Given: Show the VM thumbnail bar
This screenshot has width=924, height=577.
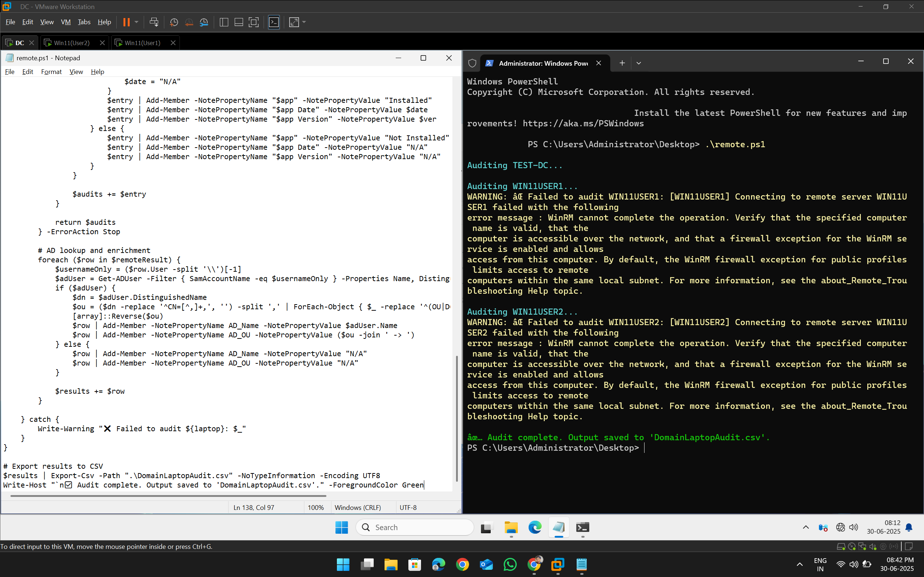Looking at the screenshot, I should (238, 22).
